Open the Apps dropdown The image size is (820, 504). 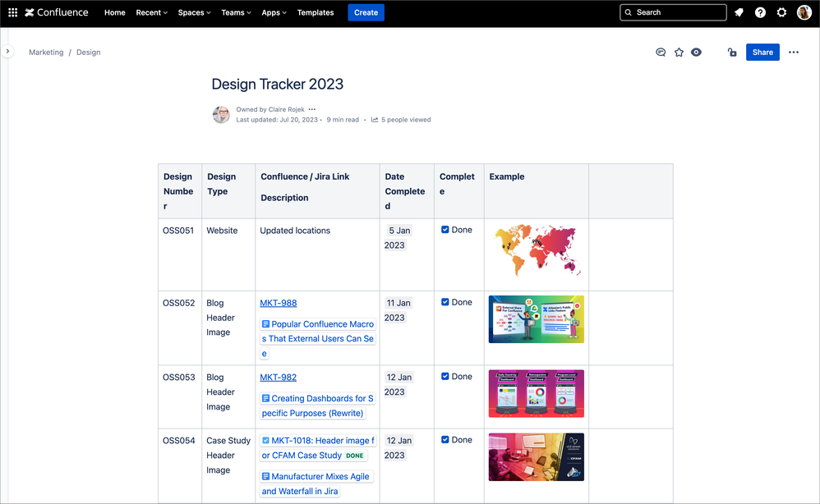(x=274, y=12)
